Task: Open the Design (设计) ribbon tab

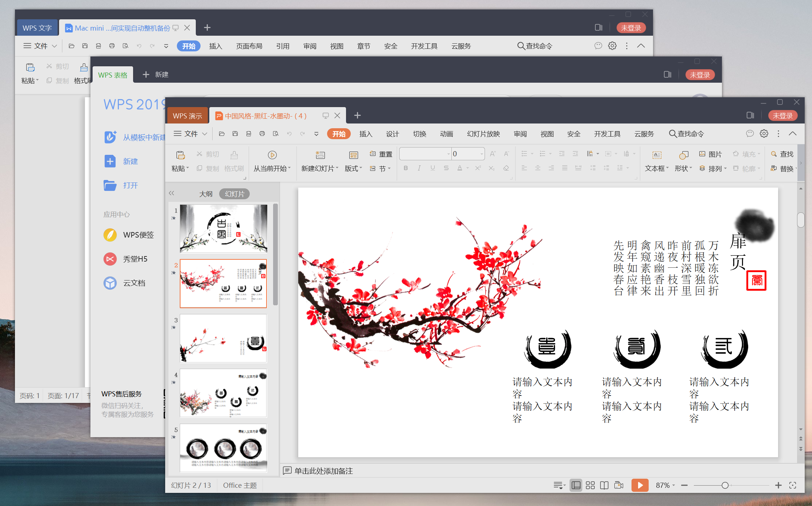Action: (392, 134)
